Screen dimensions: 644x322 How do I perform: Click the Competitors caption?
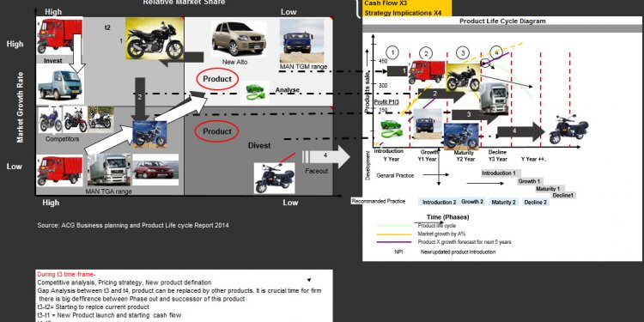tap(63, 139)
